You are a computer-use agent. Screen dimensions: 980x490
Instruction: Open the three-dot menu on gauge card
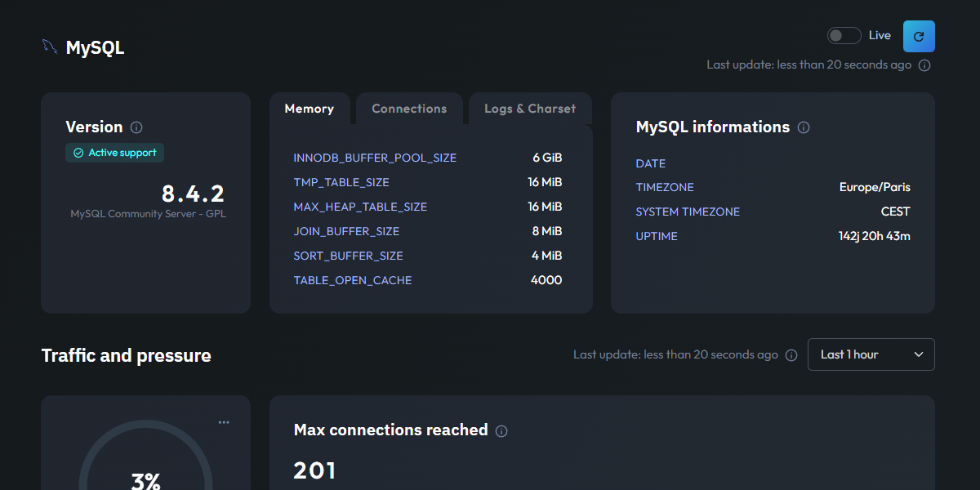(x=224, y=422)
